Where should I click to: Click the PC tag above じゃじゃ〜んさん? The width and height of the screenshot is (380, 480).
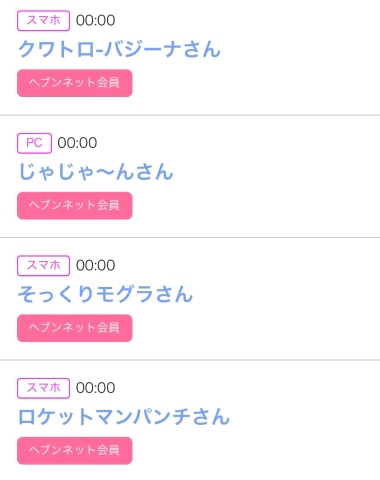(34, 143)
